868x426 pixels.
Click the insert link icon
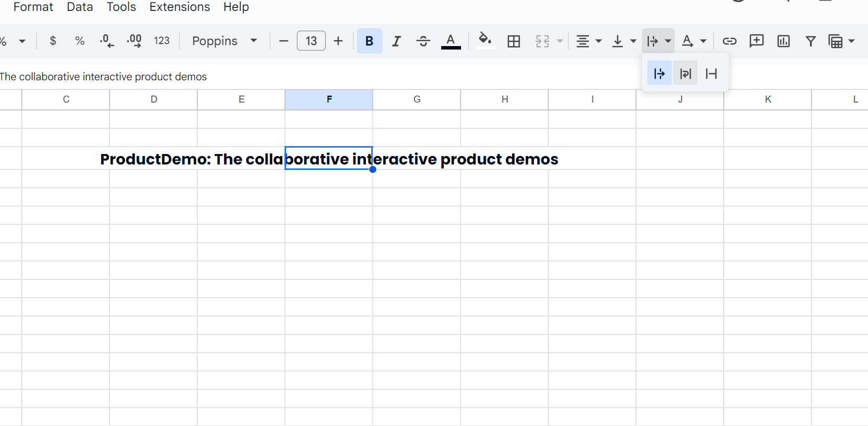click(x=729, y=41)
